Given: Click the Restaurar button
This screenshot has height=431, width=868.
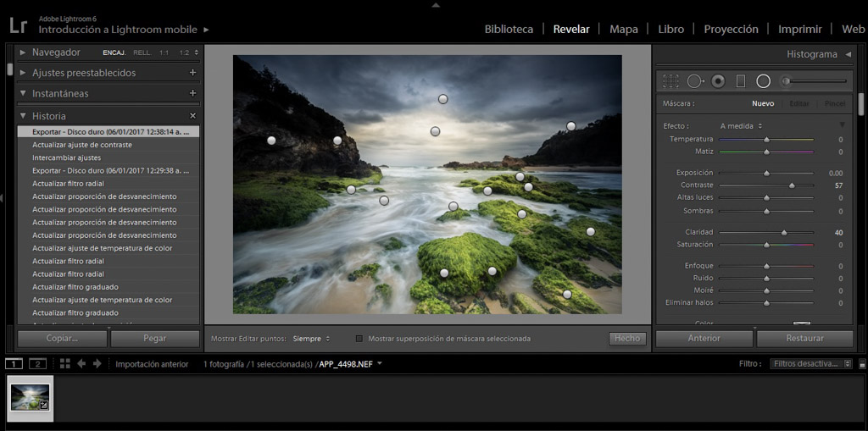Looking at the screenshot, I should (804, 339).
